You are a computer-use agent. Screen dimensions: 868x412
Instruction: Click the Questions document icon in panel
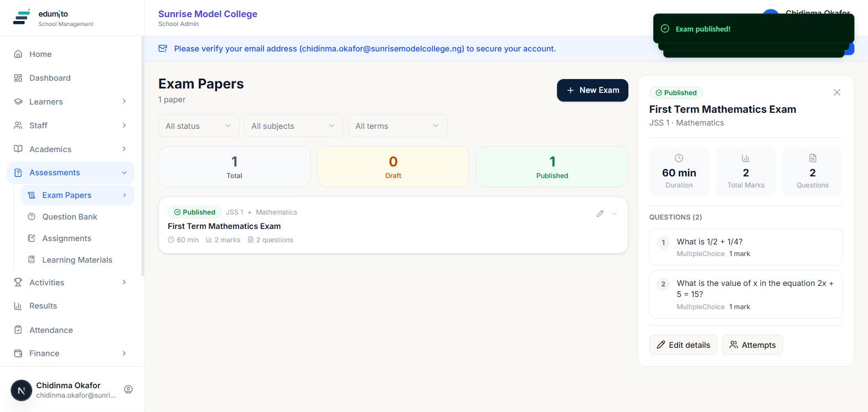813,158
